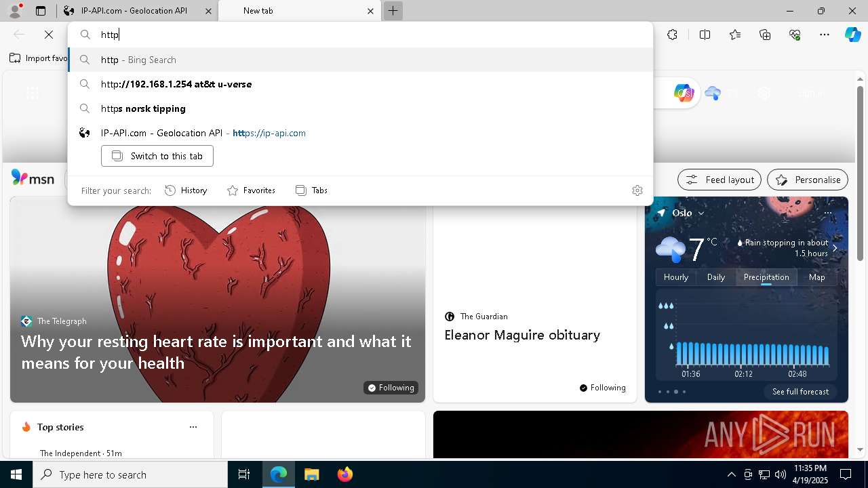The image size is (868, 488).
Task: Filter search by History
Action: pos(186,190)
